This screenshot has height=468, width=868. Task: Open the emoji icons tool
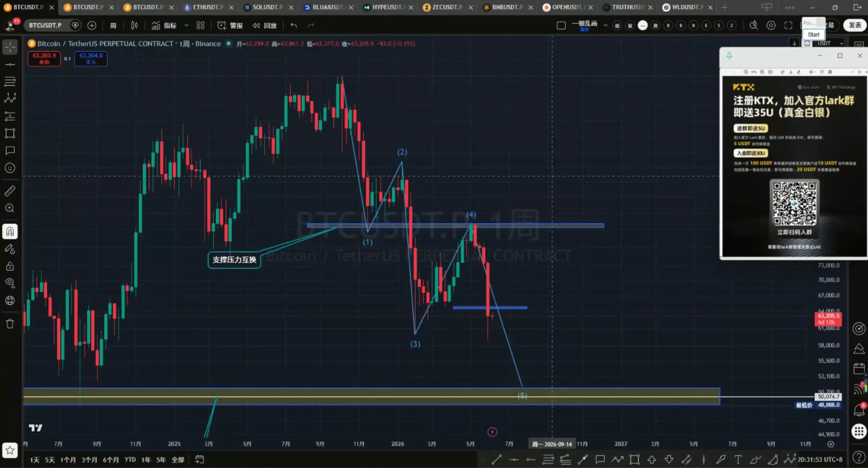point(10,168)
